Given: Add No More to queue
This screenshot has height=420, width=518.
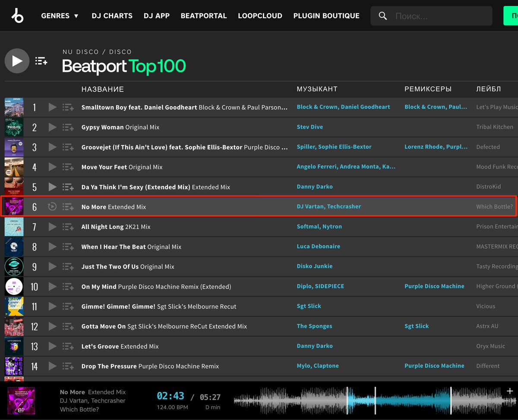Looking at the screenshot, I should pyautogui.click(x=68, y=207).
